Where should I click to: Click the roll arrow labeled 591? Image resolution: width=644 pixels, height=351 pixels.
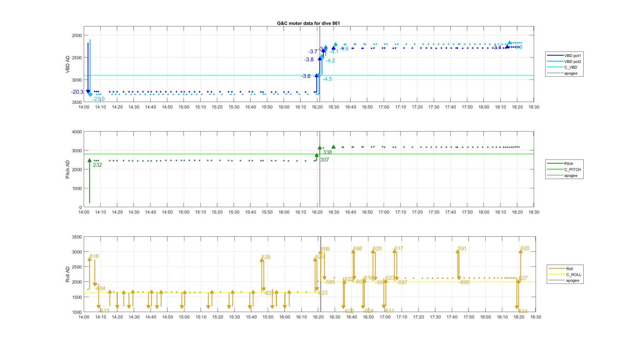[x=458, y=264]
